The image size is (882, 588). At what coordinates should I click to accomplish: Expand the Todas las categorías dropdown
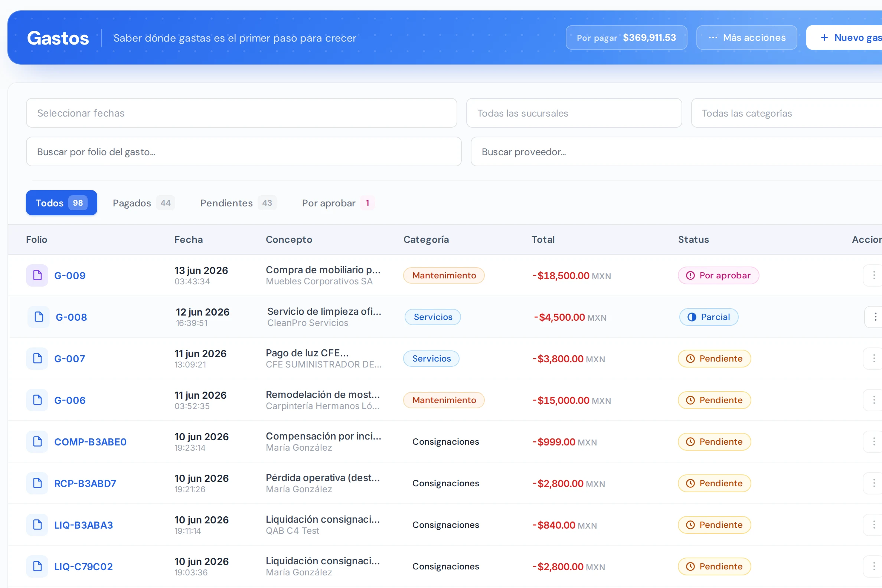click(787, 113)
